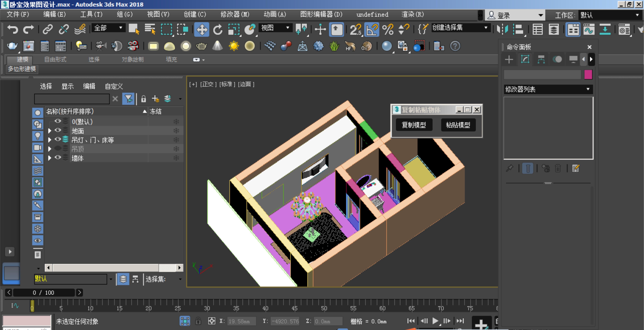The image size is (644, 330).
Task: Open the 编辑(E) menu
Action: coord(54,15)
